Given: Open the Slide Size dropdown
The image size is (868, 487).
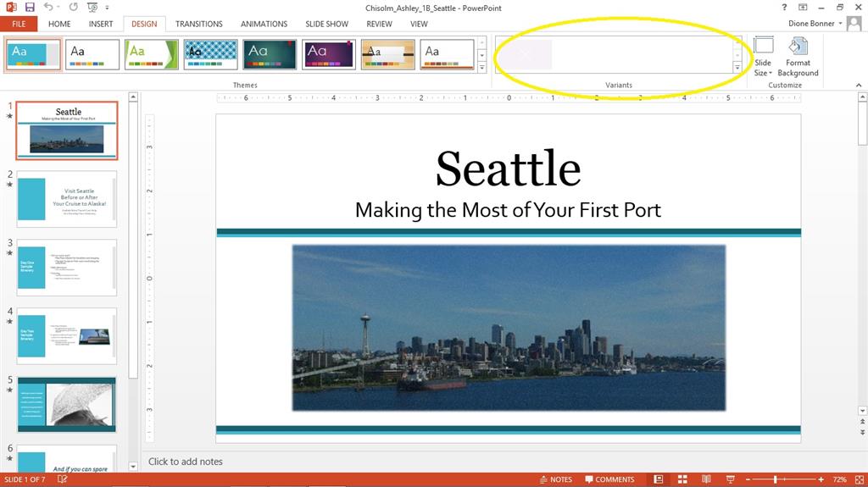Looking at the screenshot, I should point(763,57).
